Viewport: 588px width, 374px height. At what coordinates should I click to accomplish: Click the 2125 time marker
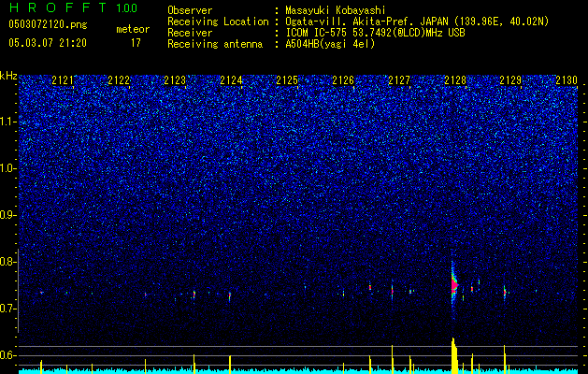pyautogui.click(x=287, y=80)
